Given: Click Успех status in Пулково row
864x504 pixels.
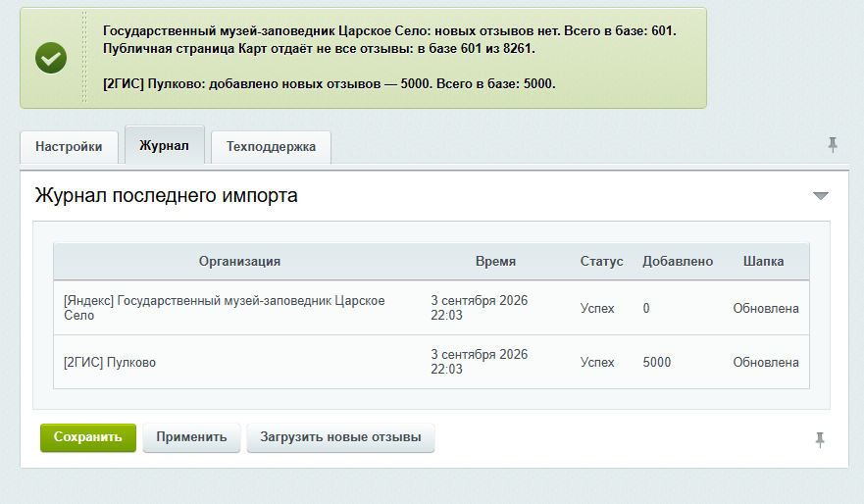Looking at the screenshot, I should (x=596, y=363).
